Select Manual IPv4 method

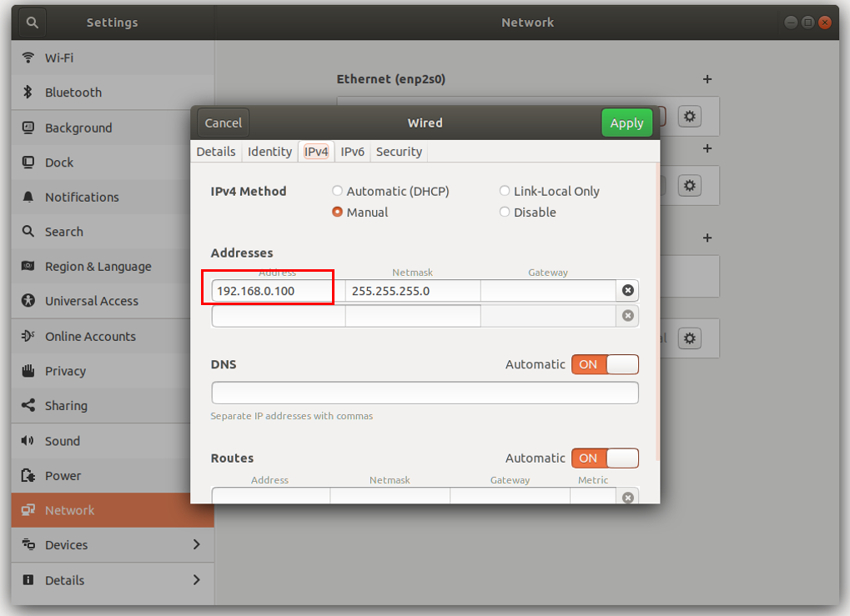(x=360, y=213)
